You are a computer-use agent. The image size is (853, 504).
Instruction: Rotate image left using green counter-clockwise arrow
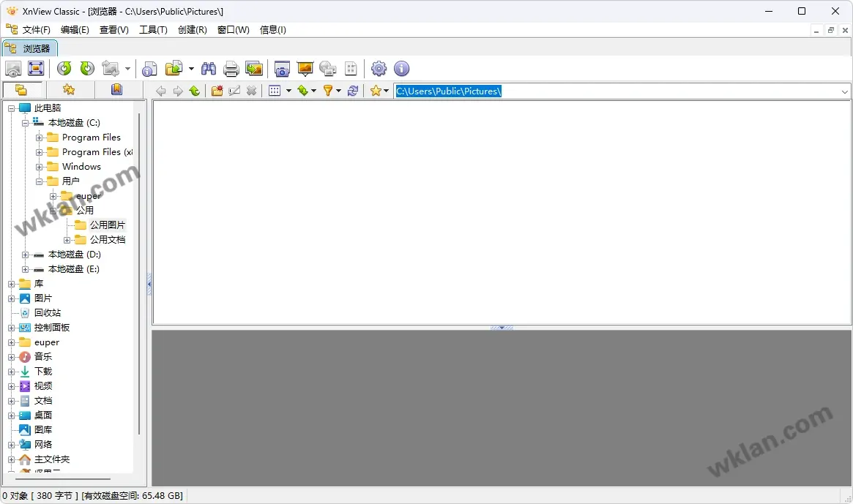point(64,69)
